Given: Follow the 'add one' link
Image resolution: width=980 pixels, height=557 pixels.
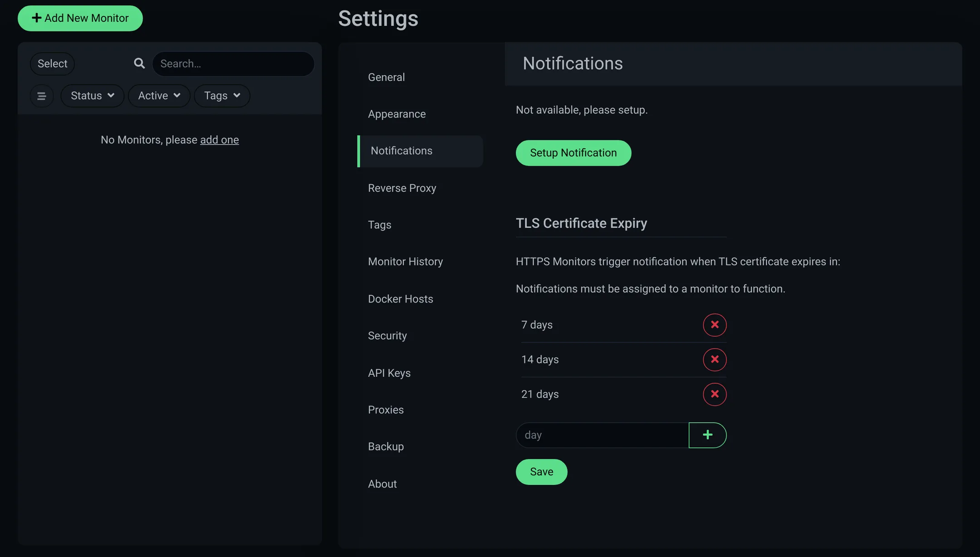Looking at the screenshot, I should (220, 140).
